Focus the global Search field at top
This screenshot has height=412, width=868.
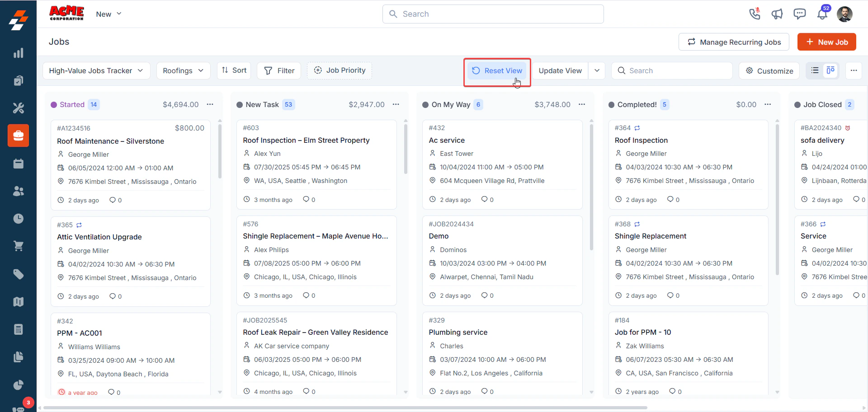(493, 14)
